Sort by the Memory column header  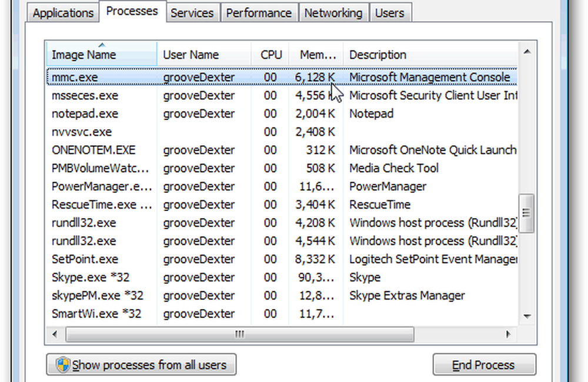coord(317,55)
